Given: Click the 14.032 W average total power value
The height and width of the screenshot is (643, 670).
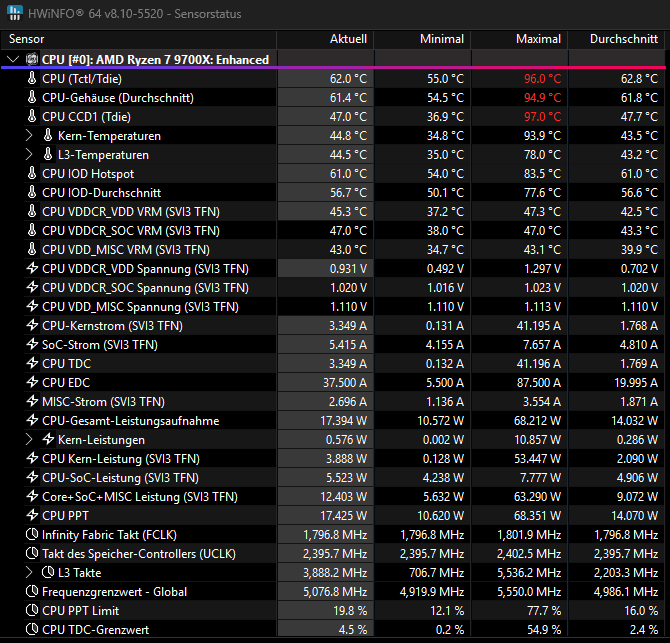Looking at the screenshot, I should (x=635, y=421).
